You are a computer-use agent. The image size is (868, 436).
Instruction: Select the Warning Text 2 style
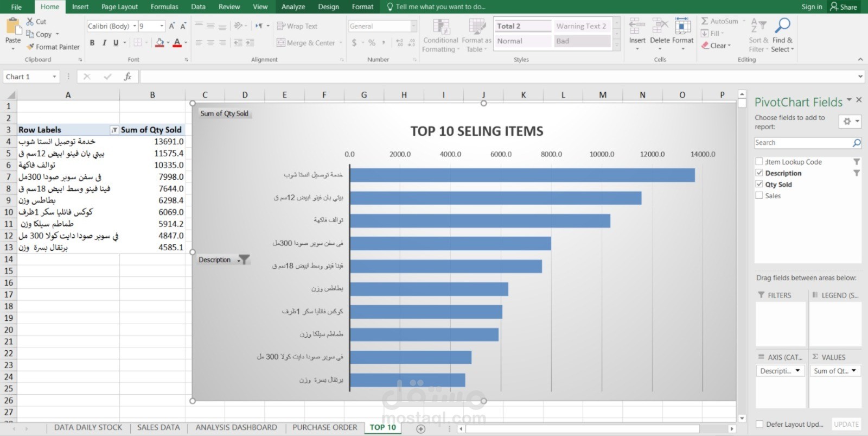(583, 26)
